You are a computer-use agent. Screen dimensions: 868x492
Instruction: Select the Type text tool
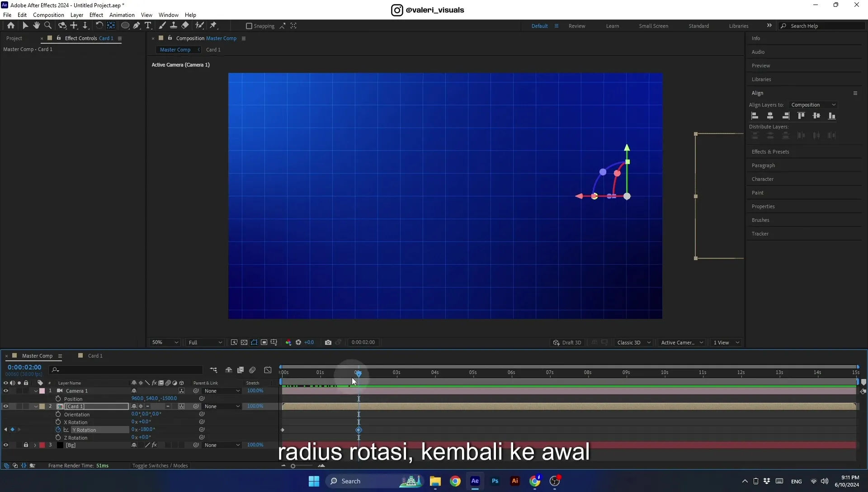(148, 26)
